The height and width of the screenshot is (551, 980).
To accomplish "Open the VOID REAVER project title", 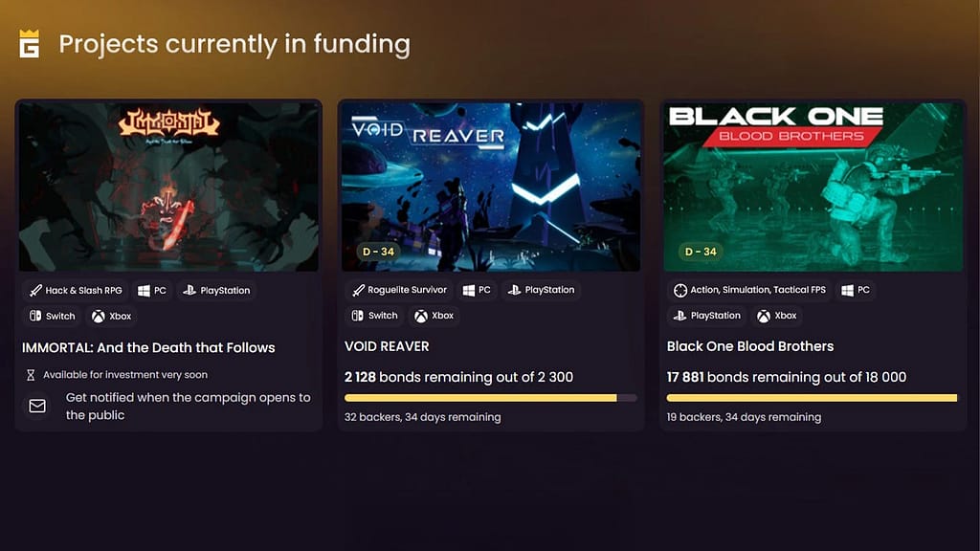I will tap(387, 346).
